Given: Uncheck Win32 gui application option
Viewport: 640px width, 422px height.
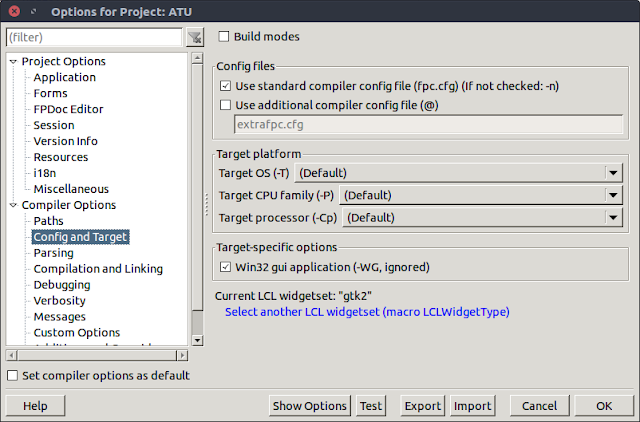Looking at the screenshot, I should coord(225,267).
